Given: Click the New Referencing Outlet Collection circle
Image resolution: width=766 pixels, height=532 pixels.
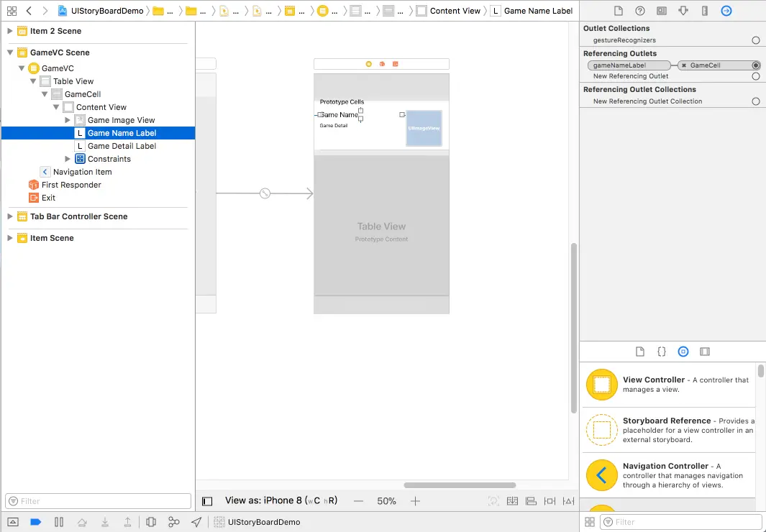Looking at the screenshot, I should coord(756,101).
